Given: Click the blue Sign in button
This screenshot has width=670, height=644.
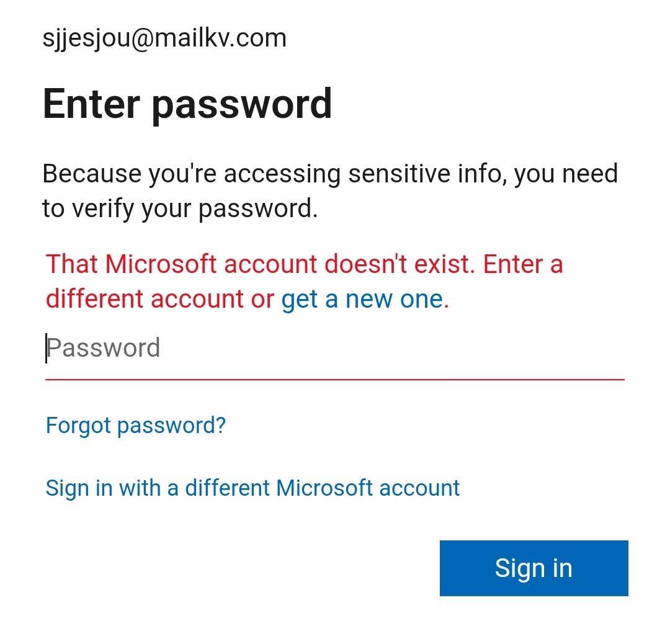Looking at the screenshot, I should tap(534, 568).
